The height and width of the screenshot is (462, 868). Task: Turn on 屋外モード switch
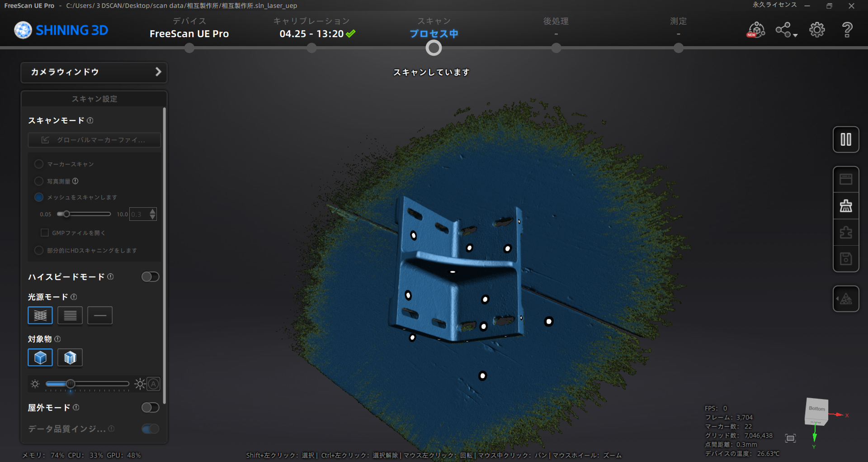150,407
